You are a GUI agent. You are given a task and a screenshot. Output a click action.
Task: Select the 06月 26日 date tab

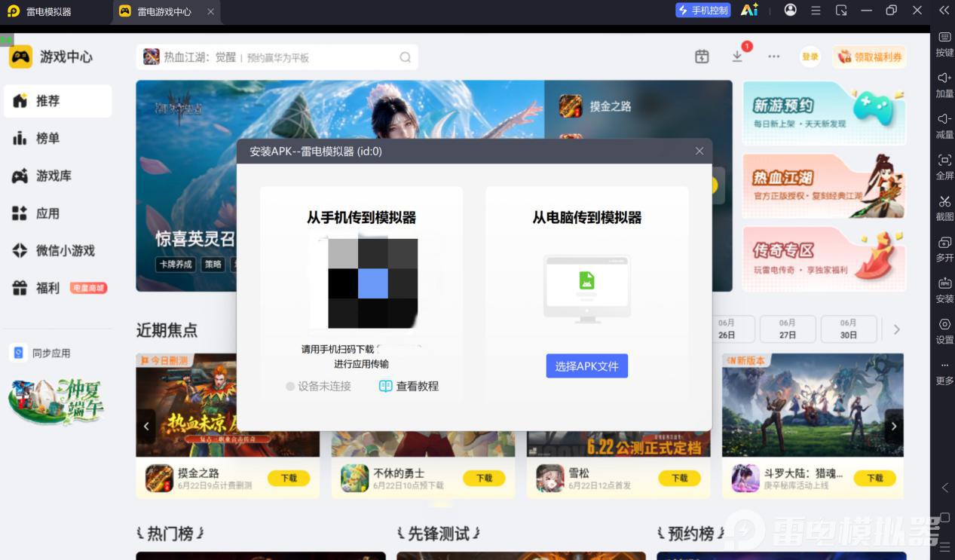727,329
